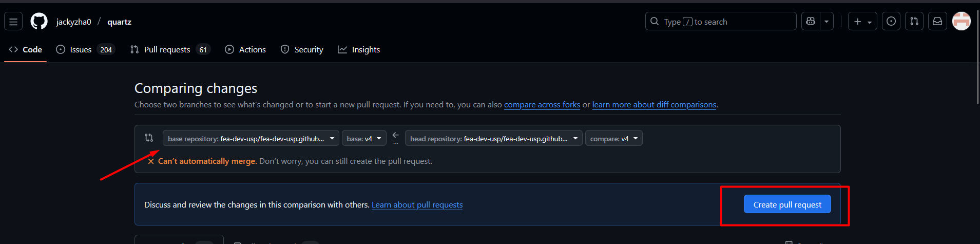
Task: Expand the base: v4 branch dropdown
Action: [364, 139]
